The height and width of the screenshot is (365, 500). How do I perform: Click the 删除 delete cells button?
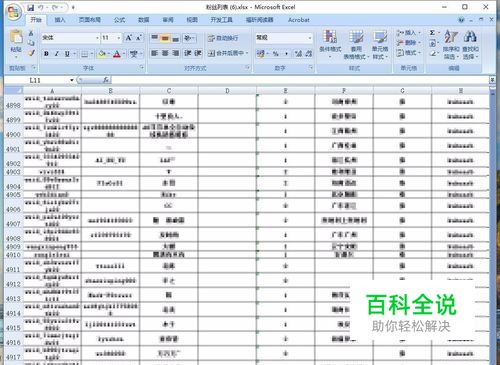coord(408,43)
